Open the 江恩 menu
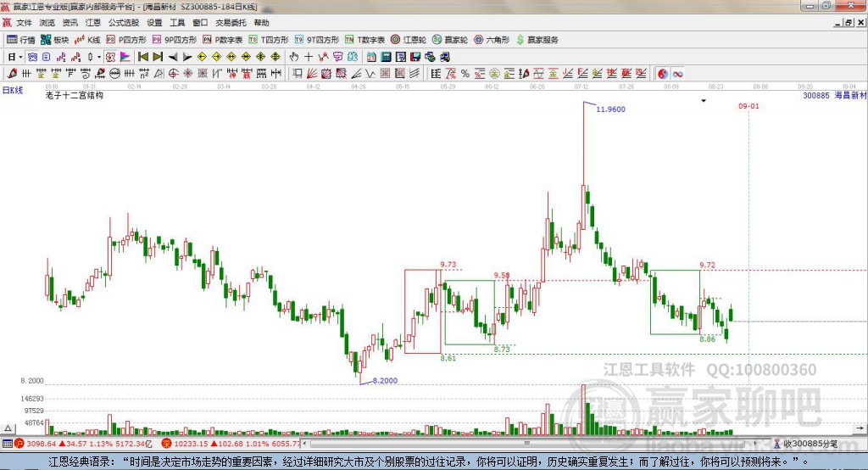 coord(93,23)
